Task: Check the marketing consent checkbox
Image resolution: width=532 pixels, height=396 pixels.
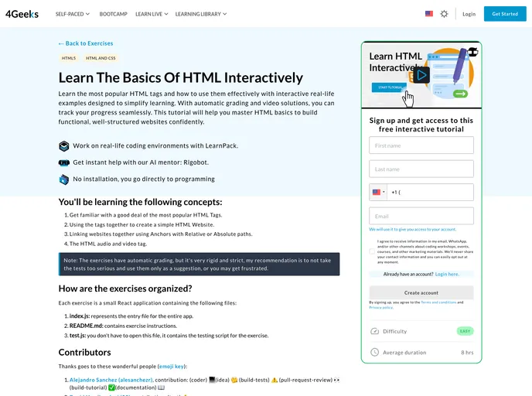Action: 372,251
